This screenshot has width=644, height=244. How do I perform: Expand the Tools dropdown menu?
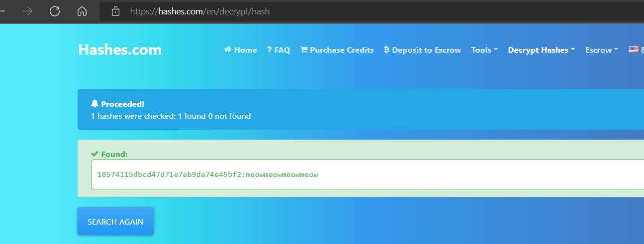[485, 50]
